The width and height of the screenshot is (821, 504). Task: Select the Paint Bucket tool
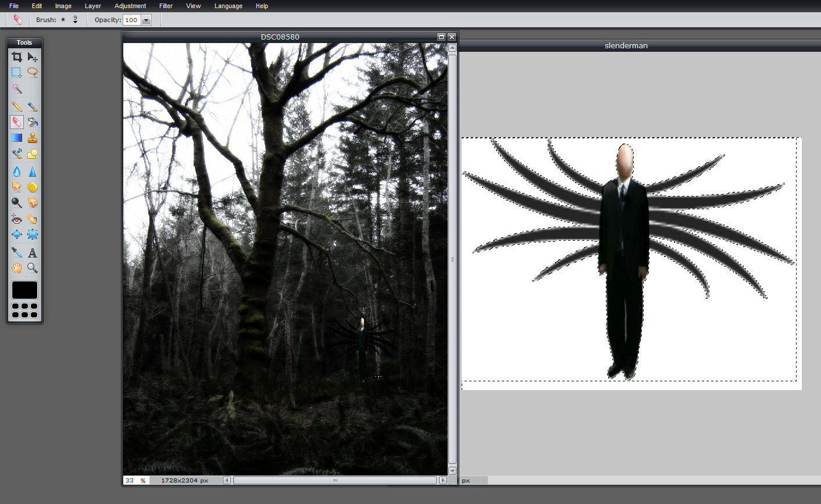pyautogui.click(x=33, y=122)
